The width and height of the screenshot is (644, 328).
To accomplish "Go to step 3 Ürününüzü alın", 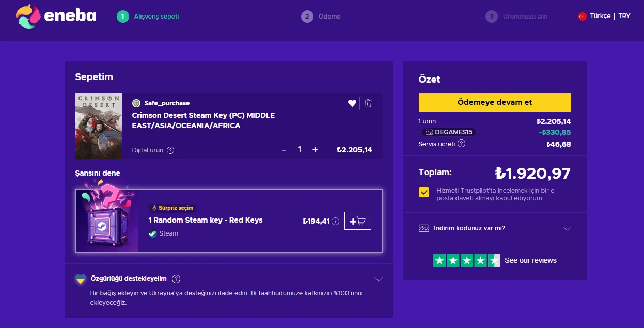I will pyautogui.click(x=516, y=17).
